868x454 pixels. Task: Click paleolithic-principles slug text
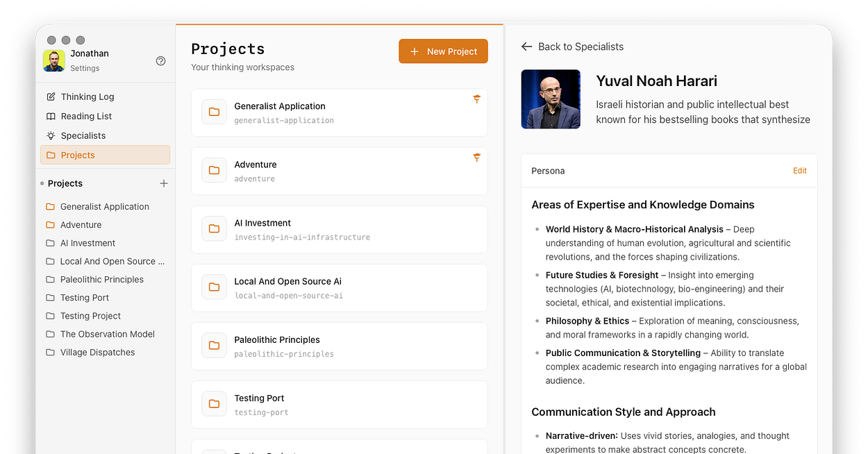click(284, 354)
